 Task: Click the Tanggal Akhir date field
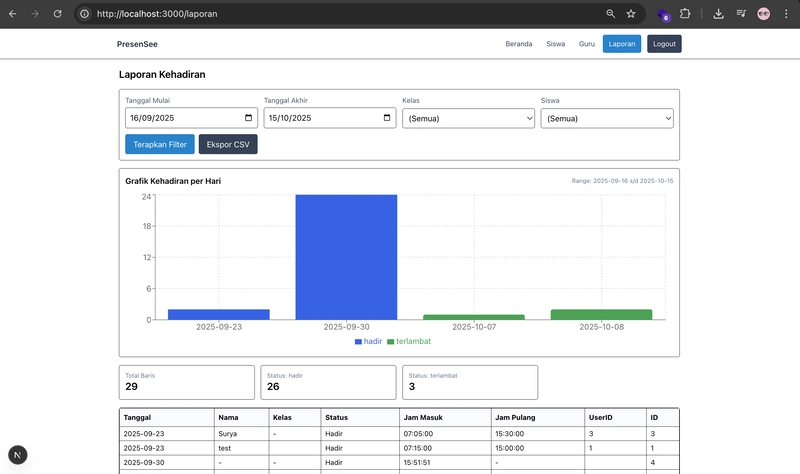coord(330,118)
